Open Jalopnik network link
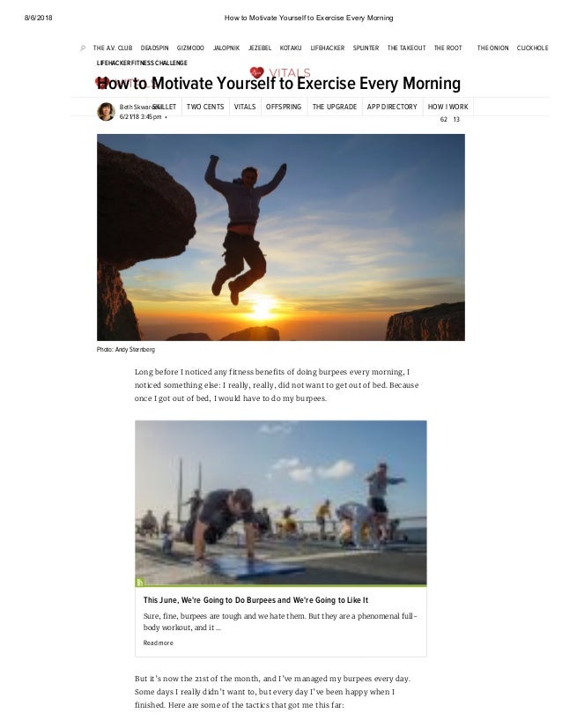The width and height of the screenshot is (562, 728). coord(226,48)
